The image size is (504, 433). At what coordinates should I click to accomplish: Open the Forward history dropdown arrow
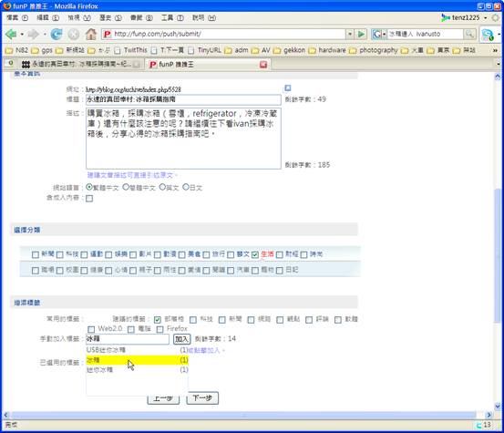[x=45, y=34]
